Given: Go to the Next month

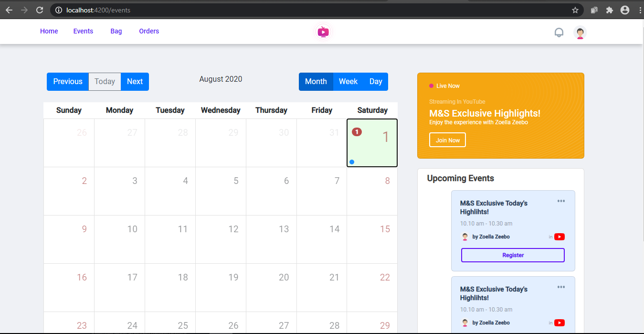Looking at the screenshot, I should click(x=135, y=82).
